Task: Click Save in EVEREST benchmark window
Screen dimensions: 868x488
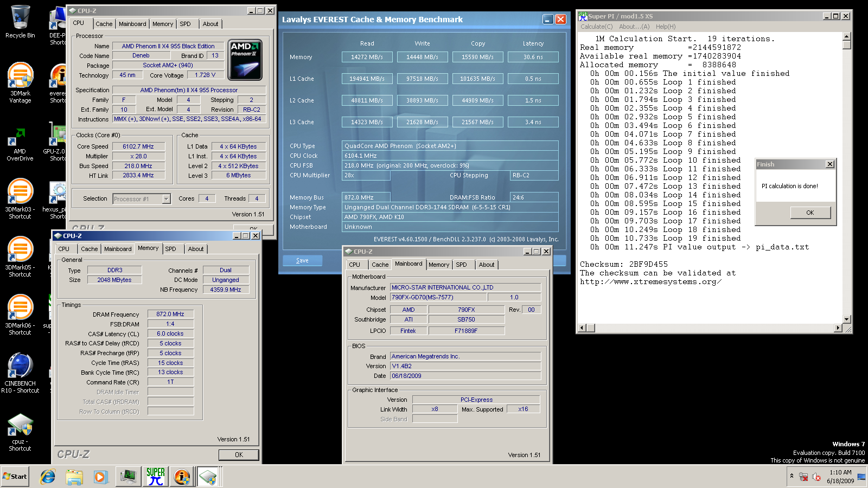Action: click(x=302, y=260)
